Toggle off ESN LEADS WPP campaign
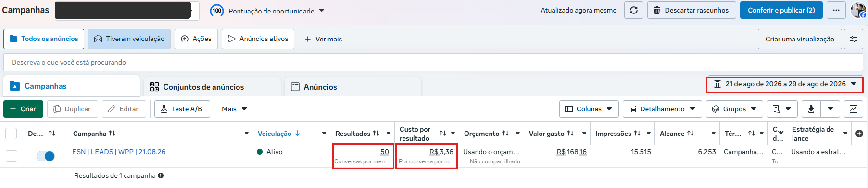 pyautogui.click(x=46, y=156)
